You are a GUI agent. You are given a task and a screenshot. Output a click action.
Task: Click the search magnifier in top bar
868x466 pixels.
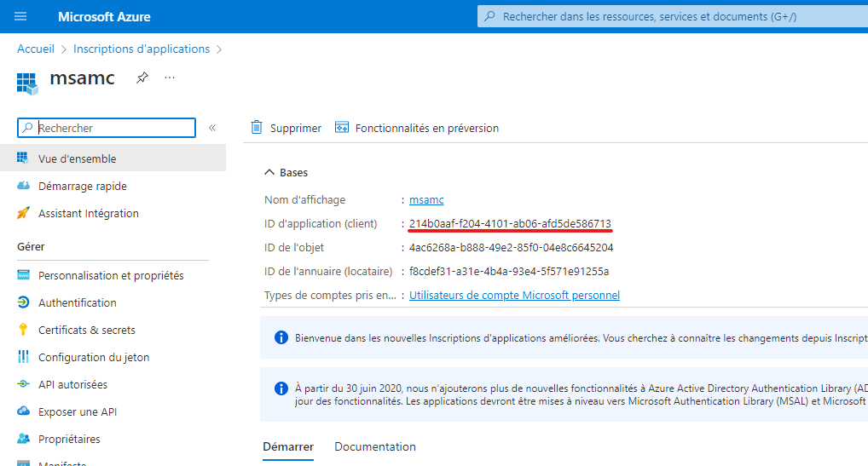coord(490,16)
